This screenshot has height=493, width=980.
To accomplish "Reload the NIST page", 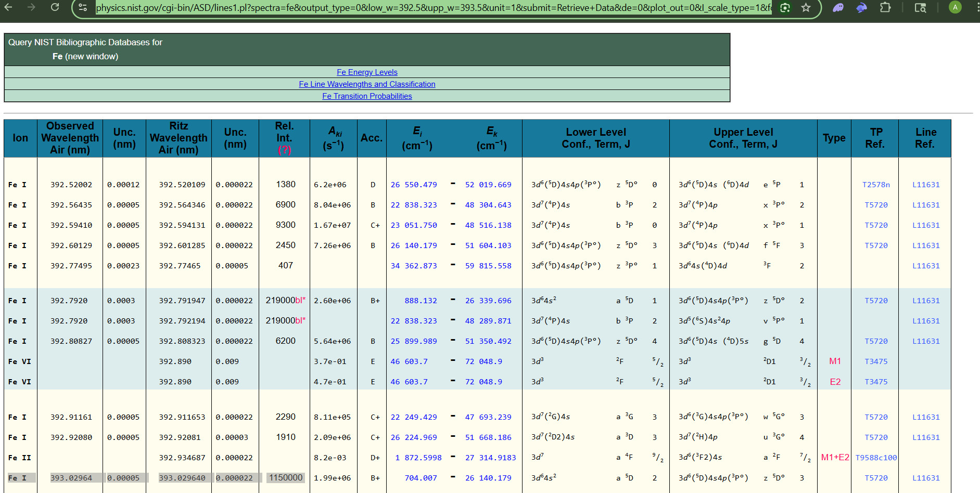I will coord(55,7).
